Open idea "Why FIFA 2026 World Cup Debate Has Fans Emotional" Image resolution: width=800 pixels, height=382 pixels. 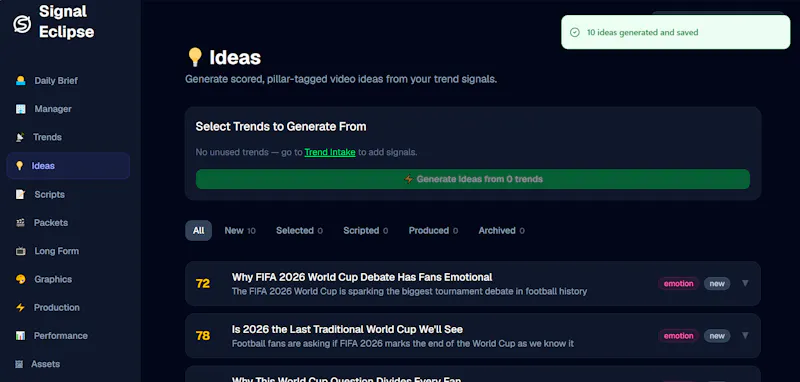click(x=362, y=277)
